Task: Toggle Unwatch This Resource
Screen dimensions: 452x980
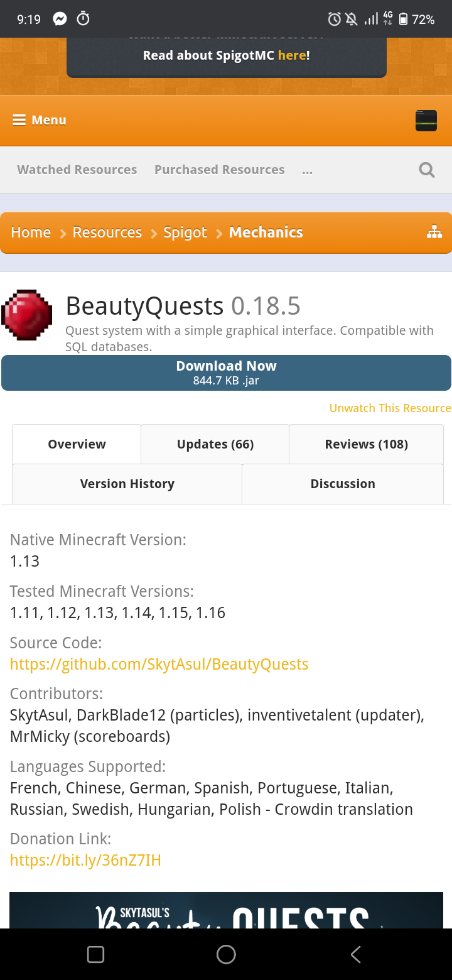Action: 390,408
